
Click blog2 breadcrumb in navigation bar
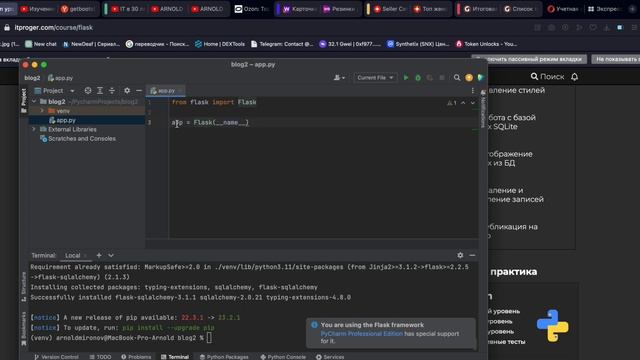[32, 78]
